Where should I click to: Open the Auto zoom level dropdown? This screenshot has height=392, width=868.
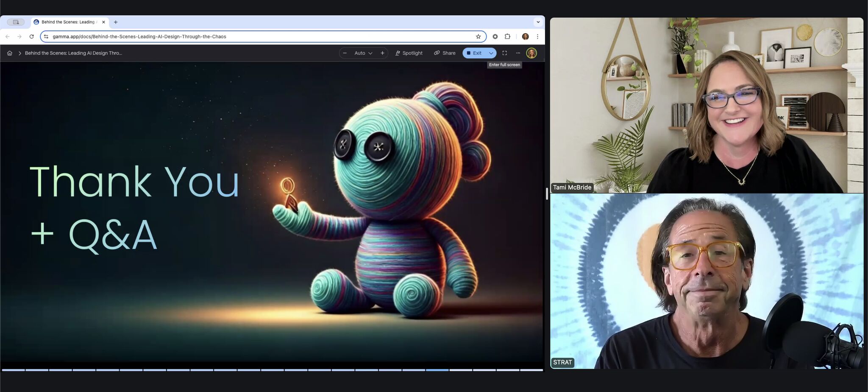tap(363, 53)
